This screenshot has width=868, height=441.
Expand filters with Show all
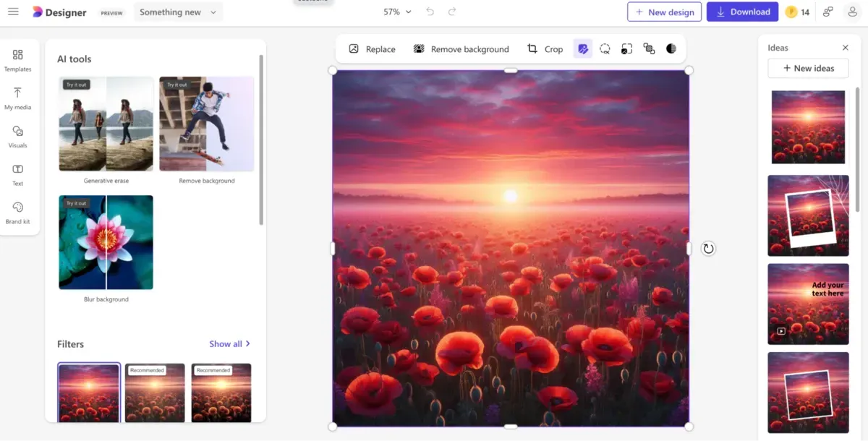pos(230,344)
